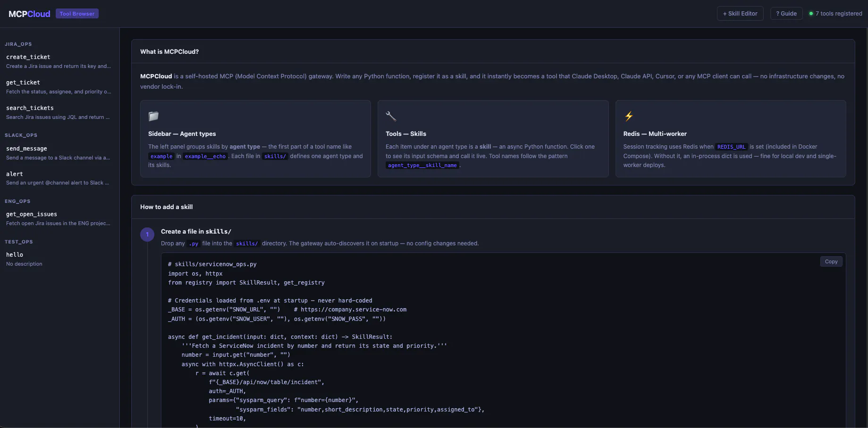
Task: Click the '_BASE = os.getenv' code line
Action: pyautogui.click(x=287, y=310)
